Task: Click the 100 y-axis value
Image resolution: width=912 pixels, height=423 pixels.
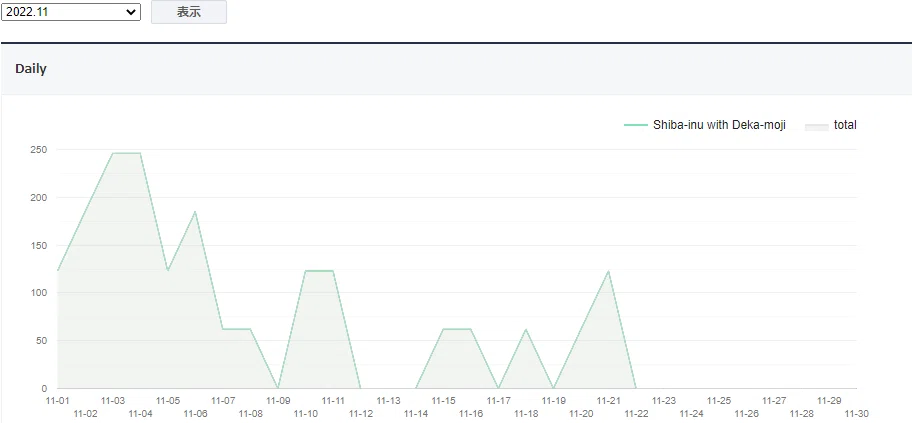Action: click(39, 293)
